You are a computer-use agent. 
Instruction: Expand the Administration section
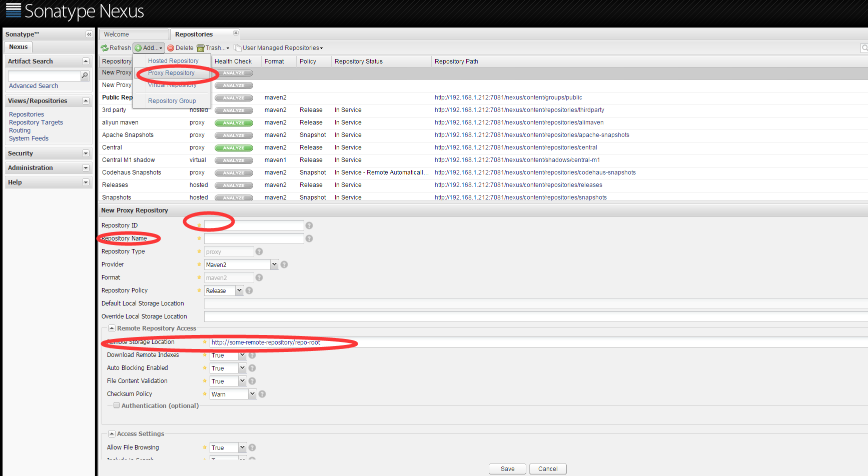(86, 168)
